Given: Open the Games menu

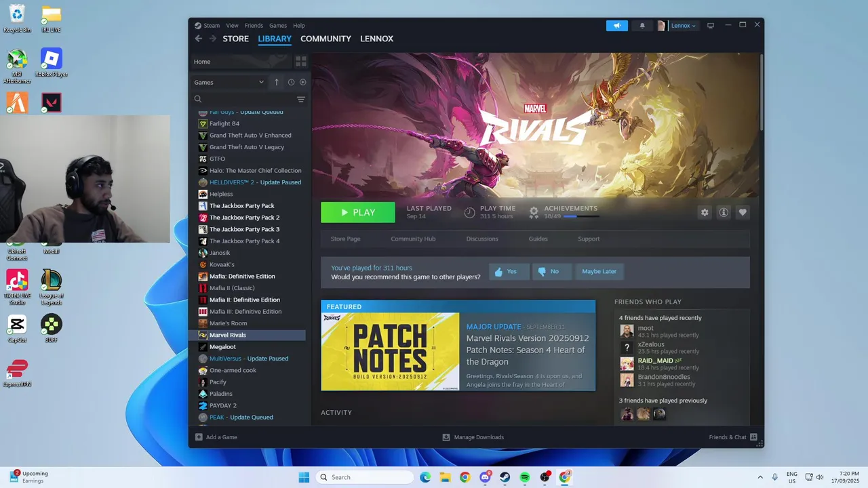Looking at the screenshot, I should pyautogui.click(x=278, y=26).
